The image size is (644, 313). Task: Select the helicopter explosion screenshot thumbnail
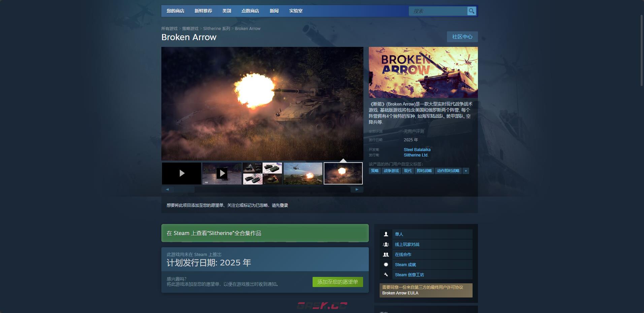[303, 173]
